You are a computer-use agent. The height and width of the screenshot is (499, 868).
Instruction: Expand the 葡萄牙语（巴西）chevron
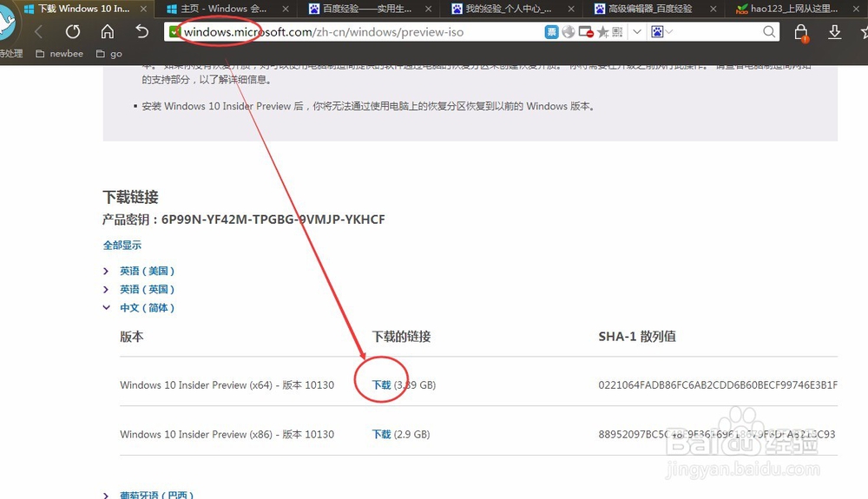pyautogui.click(x=106, y=496)
